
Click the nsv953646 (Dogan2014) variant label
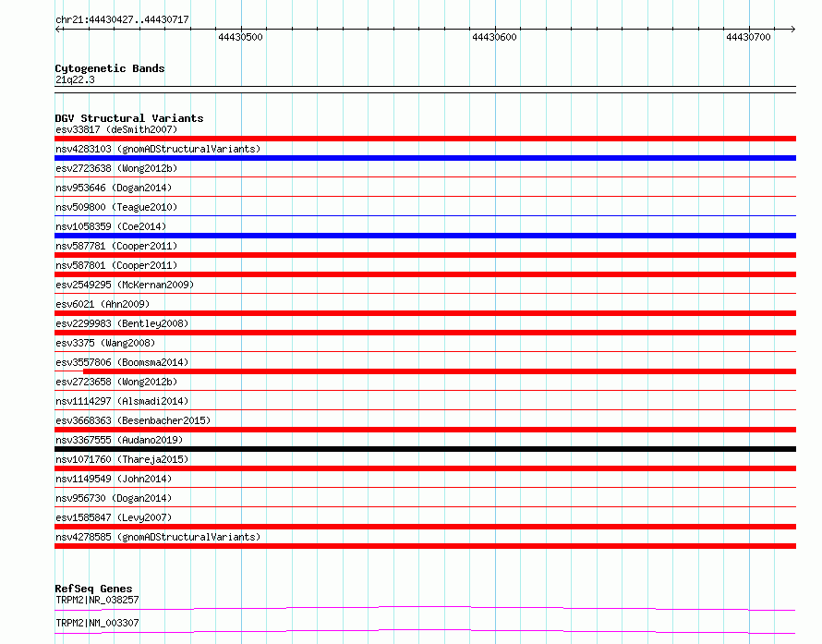[x=114, y=188]
